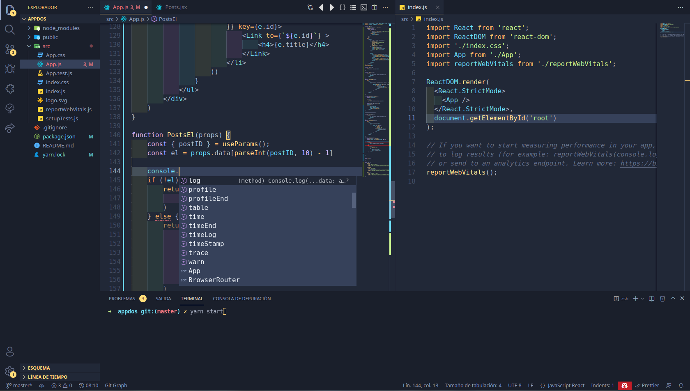690x391 pixels.
Task: Click JavaScript React language mode
Action: click(562, 386)
